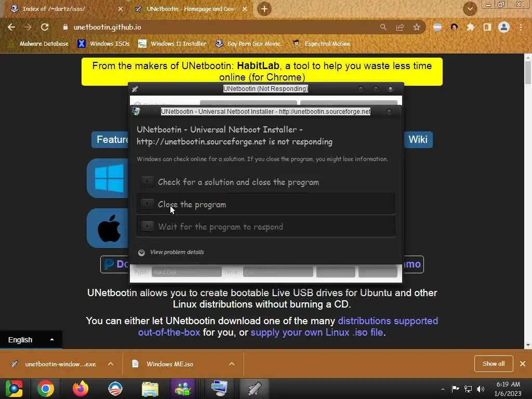The height and width of the screenshot is (399, 532).
Task: Open the Features button on the page
Action: tap(110, 139)
